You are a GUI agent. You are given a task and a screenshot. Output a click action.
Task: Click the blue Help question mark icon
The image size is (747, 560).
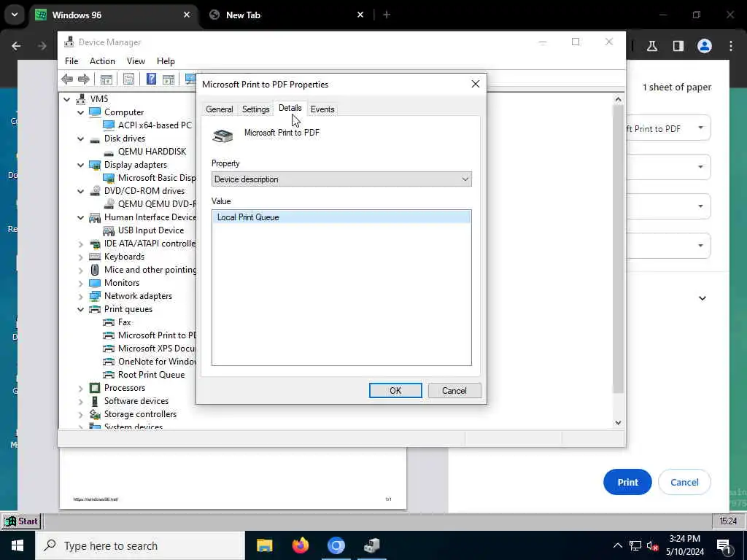click(x=151, y=79)
